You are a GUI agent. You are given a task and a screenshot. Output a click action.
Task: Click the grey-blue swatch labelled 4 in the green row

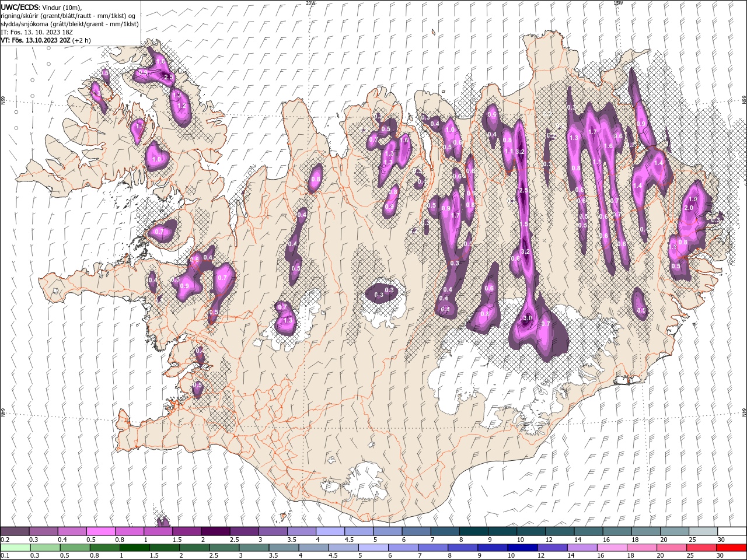pyautogui.click(x=313, y=548)
